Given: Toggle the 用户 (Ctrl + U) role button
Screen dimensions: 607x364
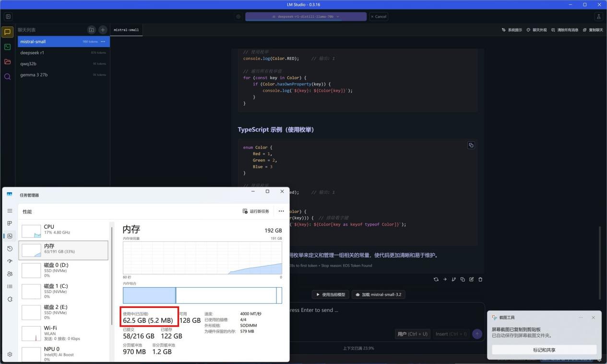Looking at the screenshot, I should pos(412,334).
